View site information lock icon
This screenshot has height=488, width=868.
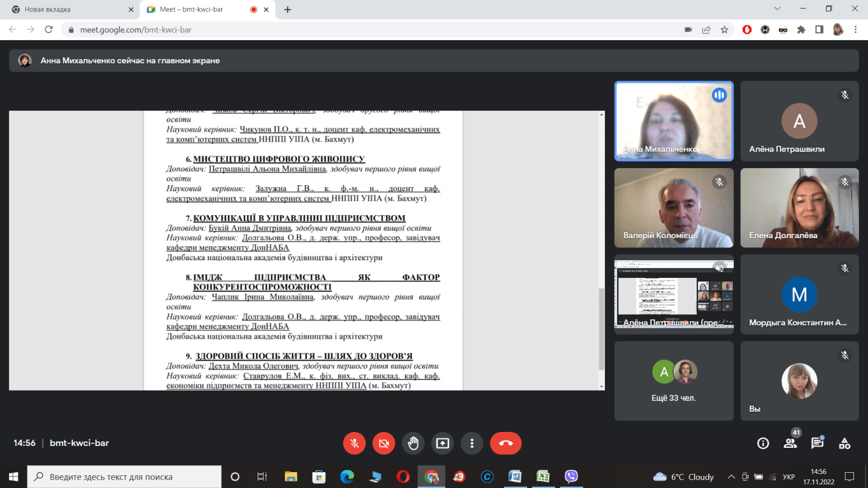point(71,30)
